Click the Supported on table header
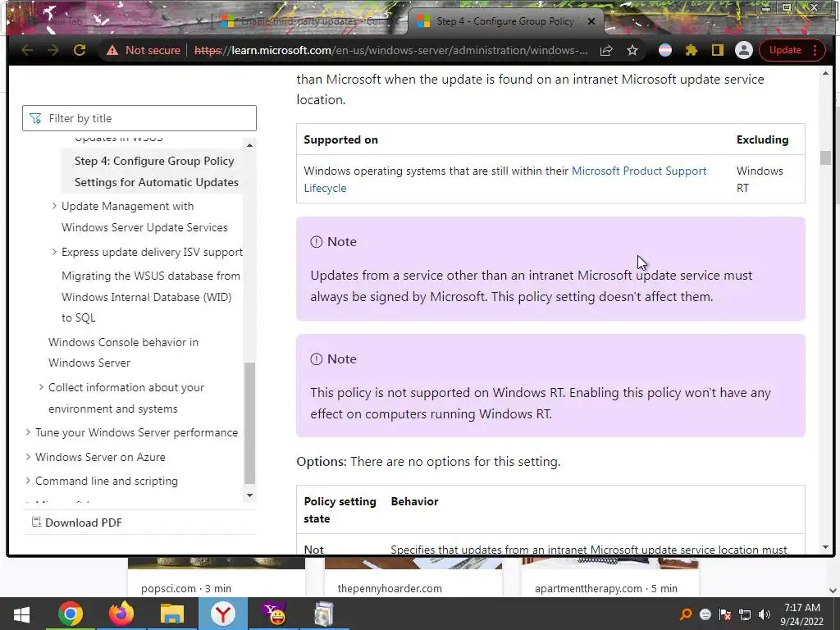Viewport: 840px width, 630px height. point(340,139)
